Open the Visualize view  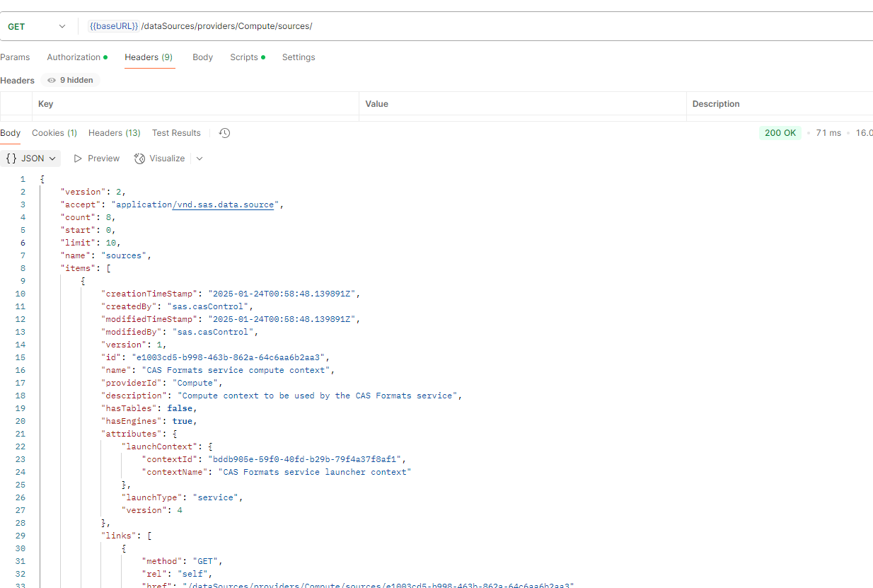click(x=159, y=158)
